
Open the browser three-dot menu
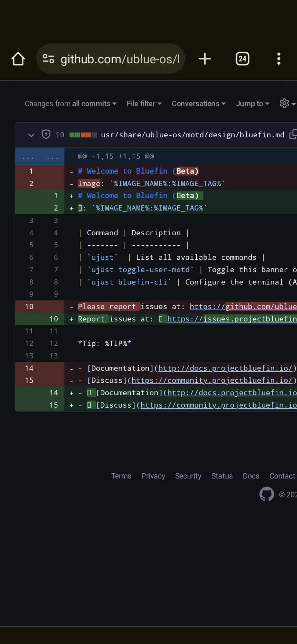(x=279, y=59)
